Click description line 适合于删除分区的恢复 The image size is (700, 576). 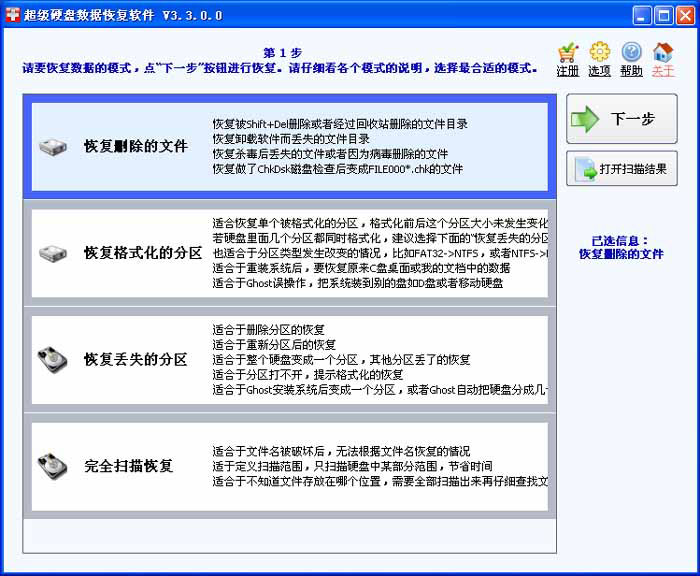tap(268, 330)
